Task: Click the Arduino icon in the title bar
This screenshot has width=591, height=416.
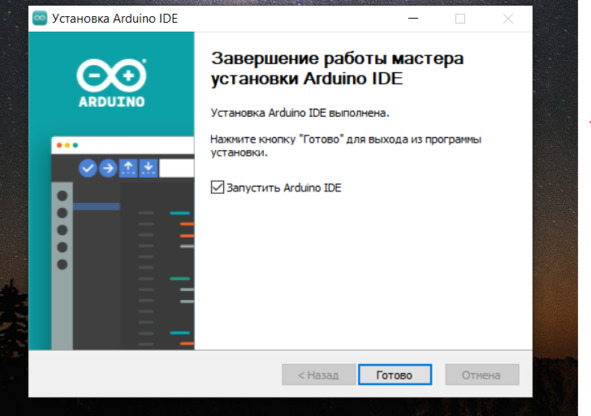Action: tap(40, 18)
